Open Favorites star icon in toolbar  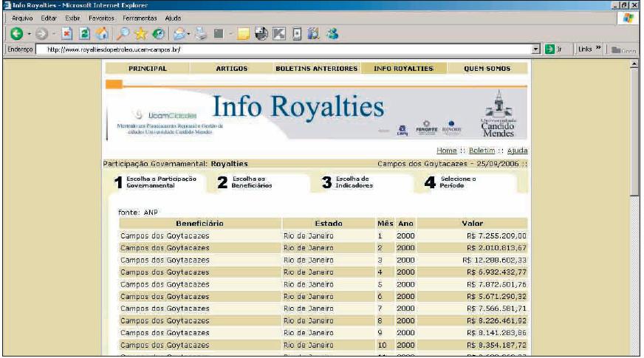(141, 33)
